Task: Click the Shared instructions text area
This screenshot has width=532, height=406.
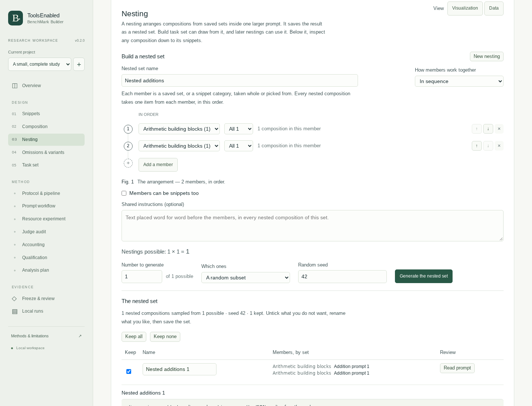Action: click(x=313, y=226)
